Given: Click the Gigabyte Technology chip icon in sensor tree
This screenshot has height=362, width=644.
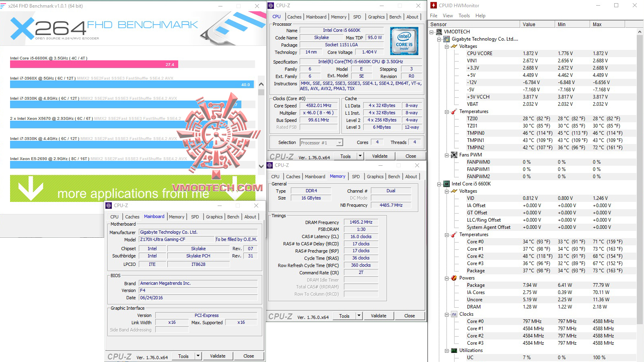Looking at the screenshot, I should pos(447,39).
